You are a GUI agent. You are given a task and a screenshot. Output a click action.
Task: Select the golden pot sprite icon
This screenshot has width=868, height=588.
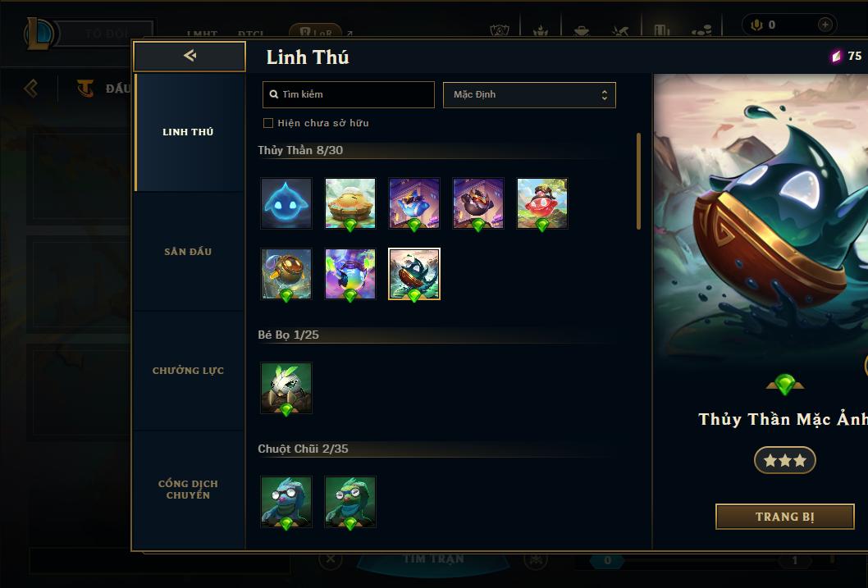click(x=286, y=274)
